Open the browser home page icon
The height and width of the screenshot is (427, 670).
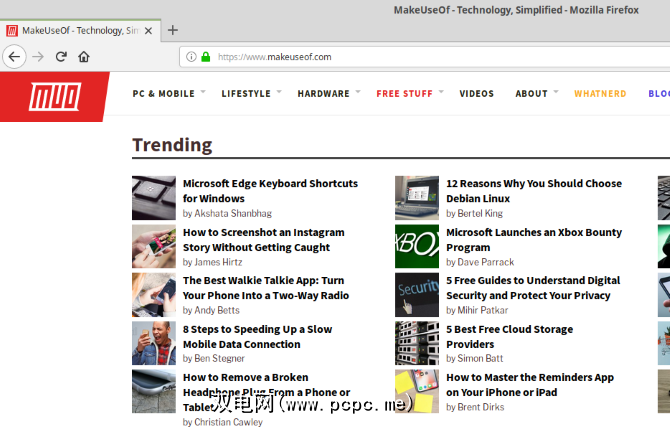coord(84,57)
